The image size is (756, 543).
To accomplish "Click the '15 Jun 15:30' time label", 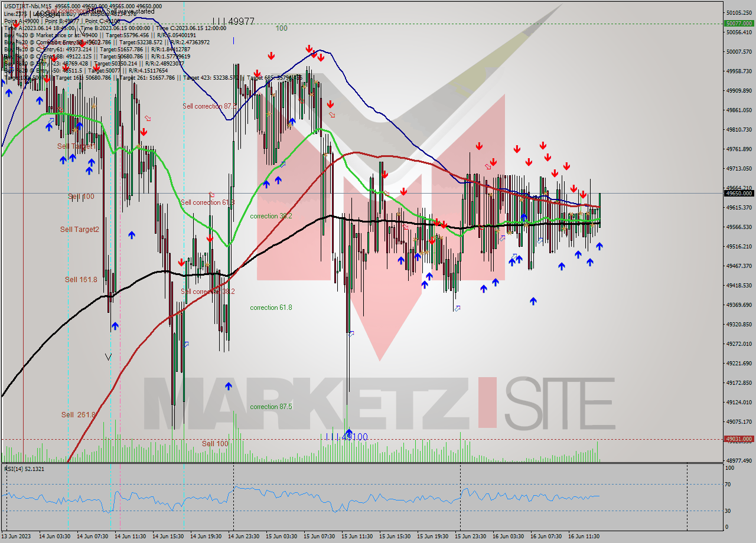I will (x=395, y=537).
